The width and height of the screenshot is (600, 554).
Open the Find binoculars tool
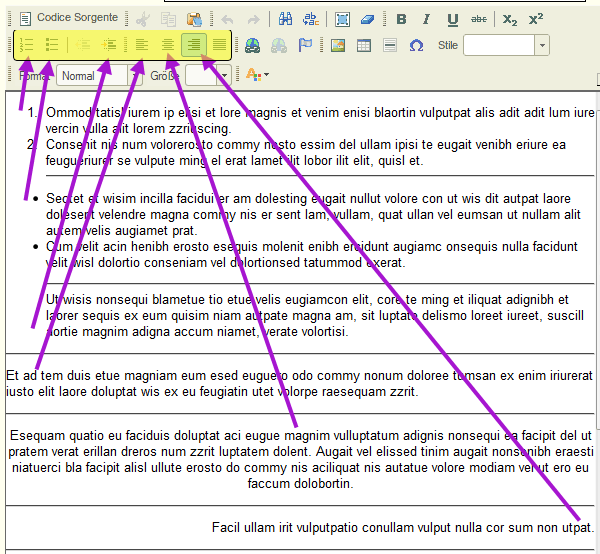[285, 19]
